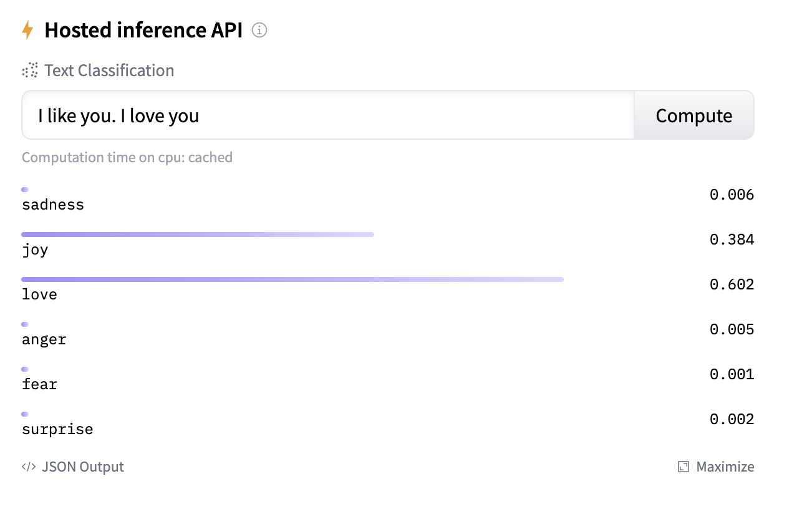Select the fear label

click(x=39, y=384)
